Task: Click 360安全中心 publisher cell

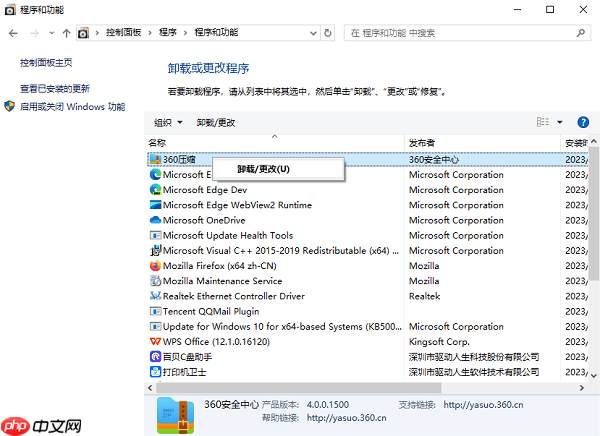Action: click(434, 159)
